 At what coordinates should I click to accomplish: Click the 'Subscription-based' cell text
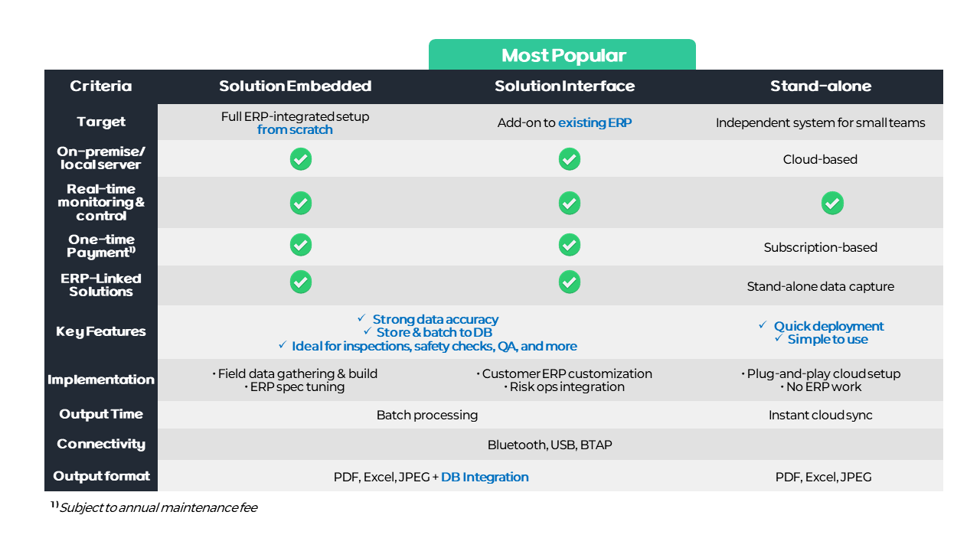820,248
